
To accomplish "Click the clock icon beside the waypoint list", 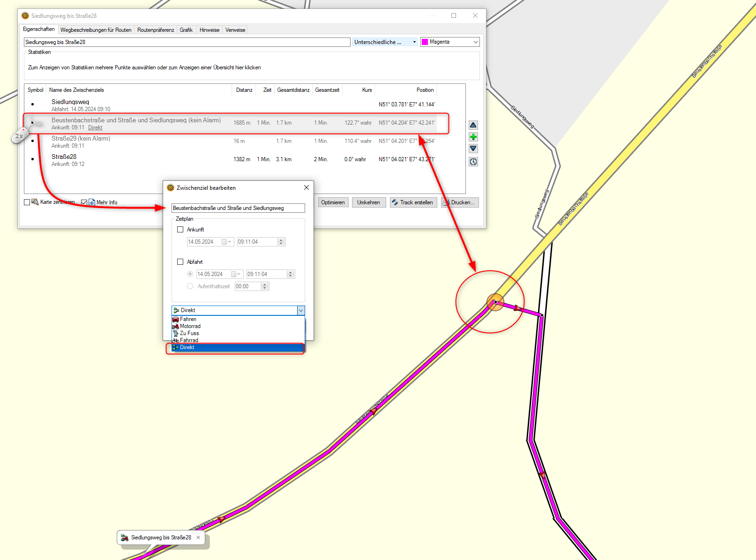I will pyautogui.click(x=473, y=162).
